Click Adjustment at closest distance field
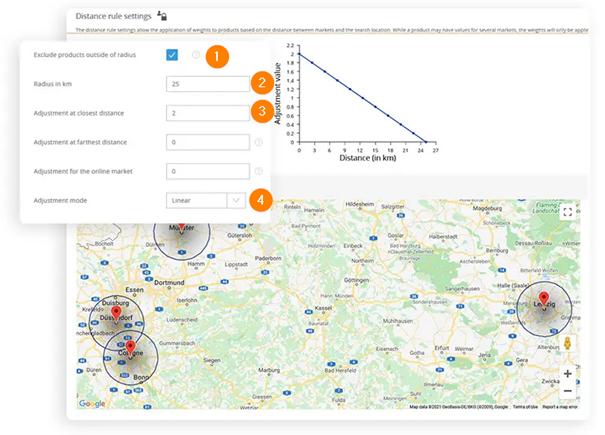The image size is (605, 435). 208,113
